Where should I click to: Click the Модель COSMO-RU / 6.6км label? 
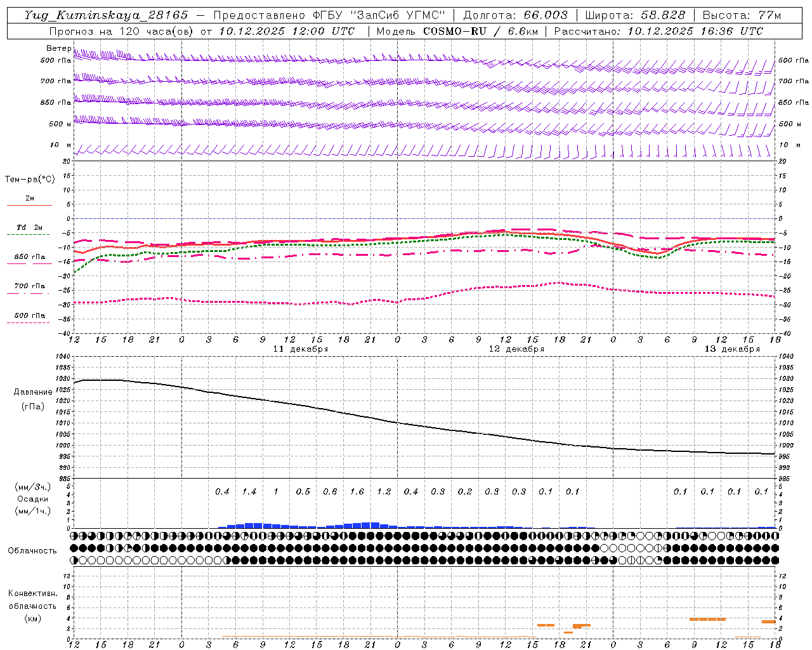coord(457,31)
